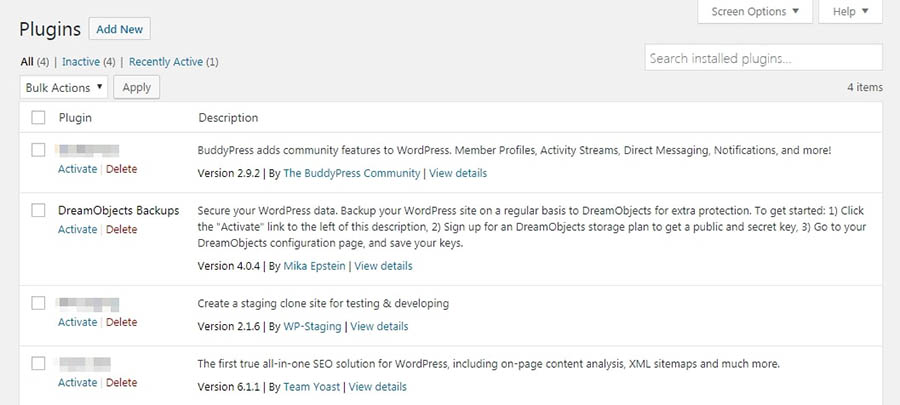Viewport: 900px width, 405px height.
Task: Delete DreamObjects Backups plugin
Action: 122,229
